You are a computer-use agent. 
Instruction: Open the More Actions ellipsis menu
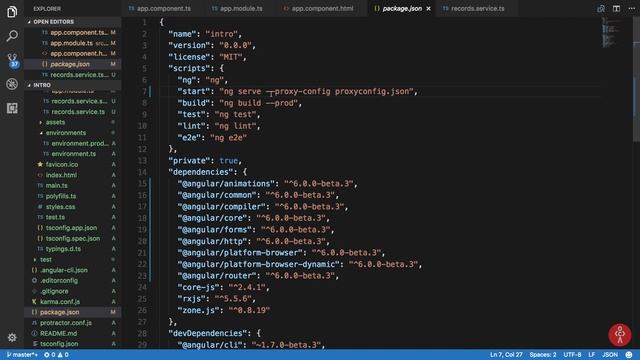point(631,8)
